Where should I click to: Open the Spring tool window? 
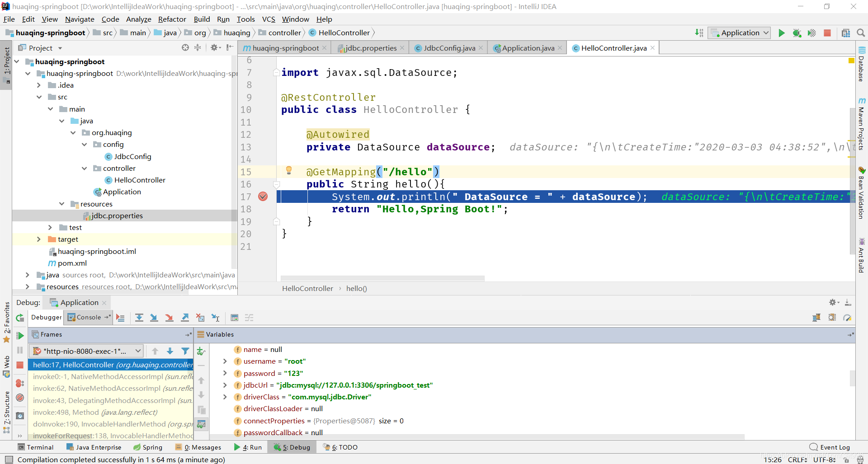[148, 447]
